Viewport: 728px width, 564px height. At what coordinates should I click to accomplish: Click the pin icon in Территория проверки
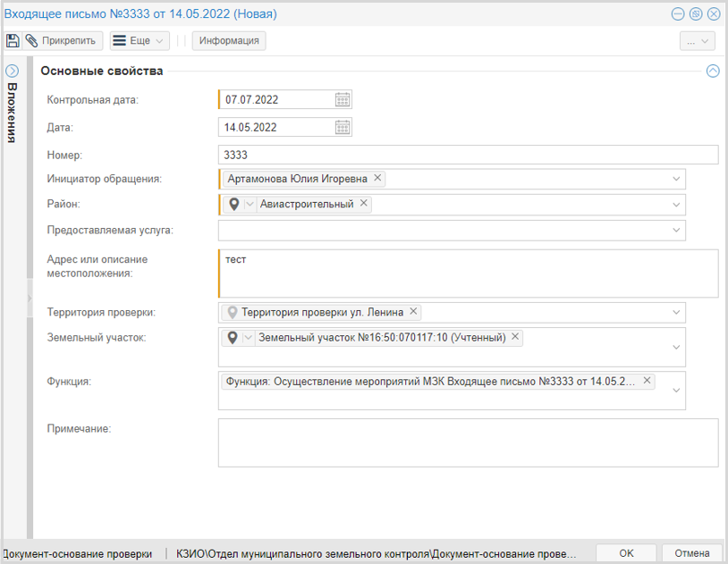tap(233, 313)
